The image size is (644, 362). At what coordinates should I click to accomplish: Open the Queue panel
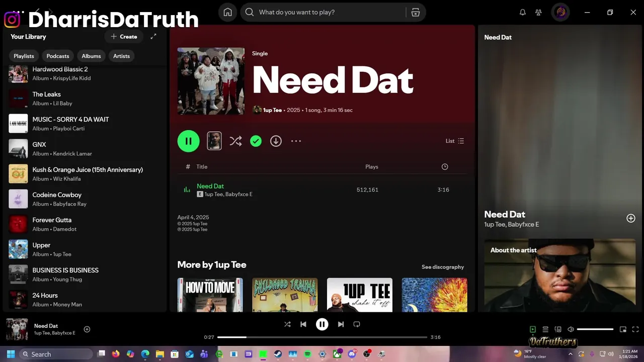tap(545, 329)
